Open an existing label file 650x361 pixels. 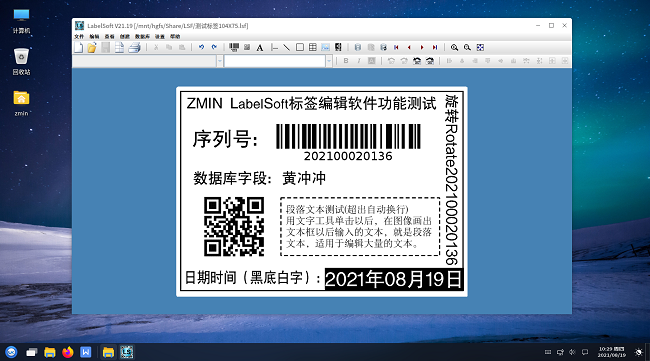pyautogui.click(x=92, y=48)
